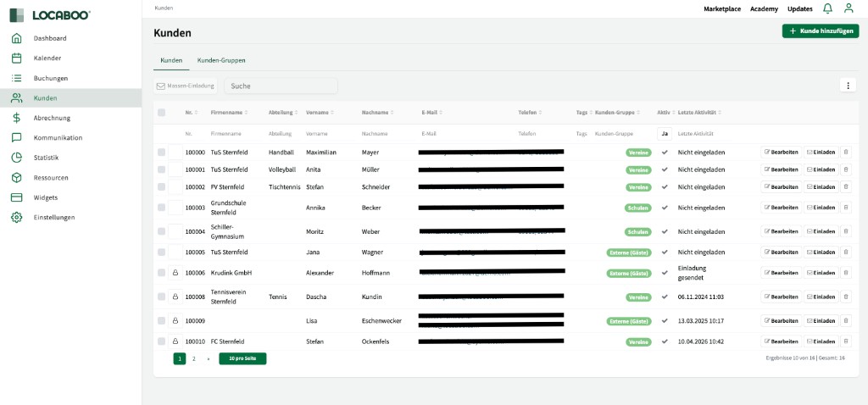Delete customer 100010 Stefan Ockenfels
Viewport: 868px width, 405px height.
pyautogui.click(x=846, y=341)
